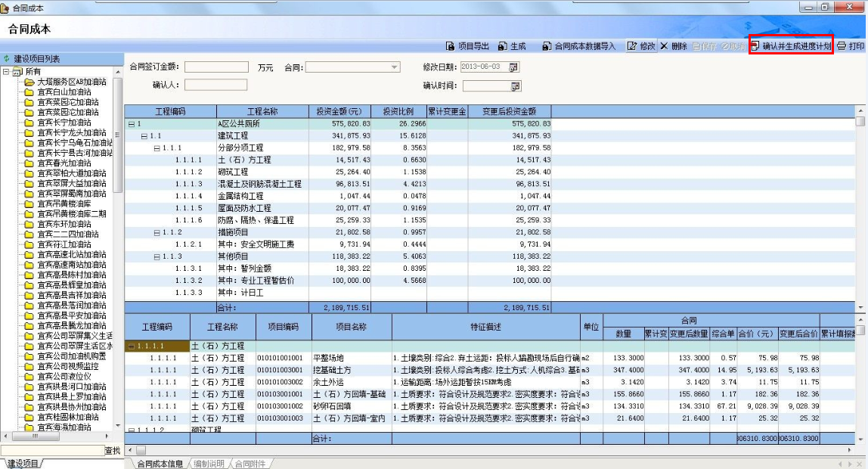Screen dimensions: 868x469
Task: Open the 合同 dropdown list
Action: click(x=395, y=67)
